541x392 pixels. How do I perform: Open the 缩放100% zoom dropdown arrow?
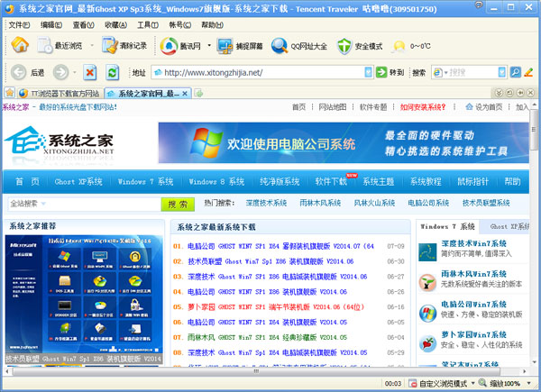(x=529, y=383)
